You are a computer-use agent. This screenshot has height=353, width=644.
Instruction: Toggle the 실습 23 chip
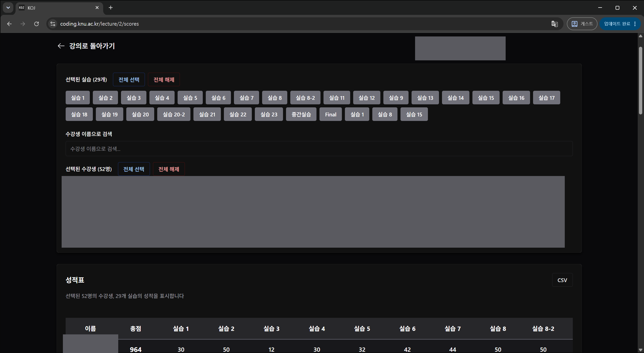269,114
